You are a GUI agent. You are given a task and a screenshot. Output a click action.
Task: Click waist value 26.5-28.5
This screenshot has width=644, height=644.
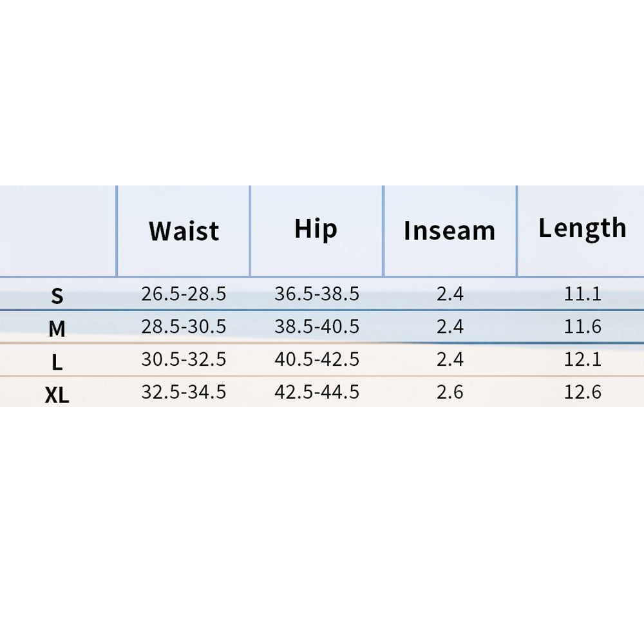pos(184,294)
